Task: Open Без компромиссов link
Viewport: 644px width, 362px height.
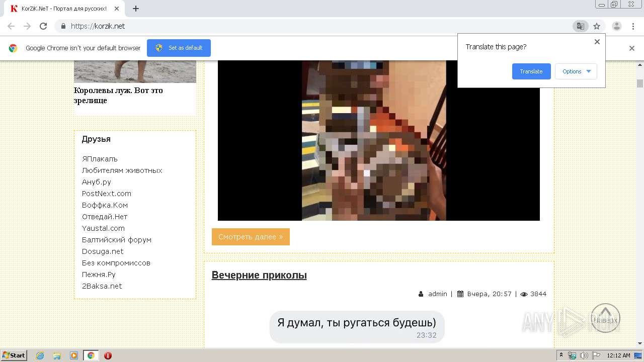Action: click(x=116, y=263)
